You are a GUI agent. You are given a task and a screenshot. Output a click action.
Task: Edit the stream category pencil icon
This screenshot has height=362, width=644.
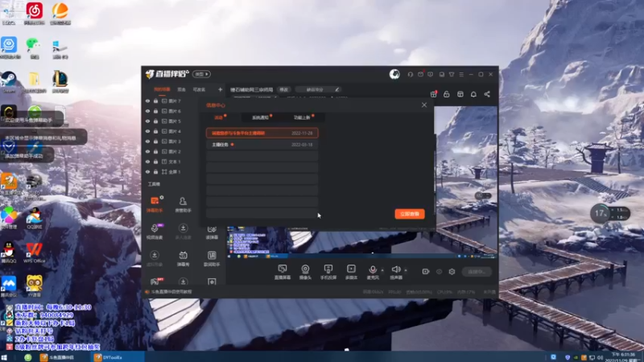click(336, 89)
